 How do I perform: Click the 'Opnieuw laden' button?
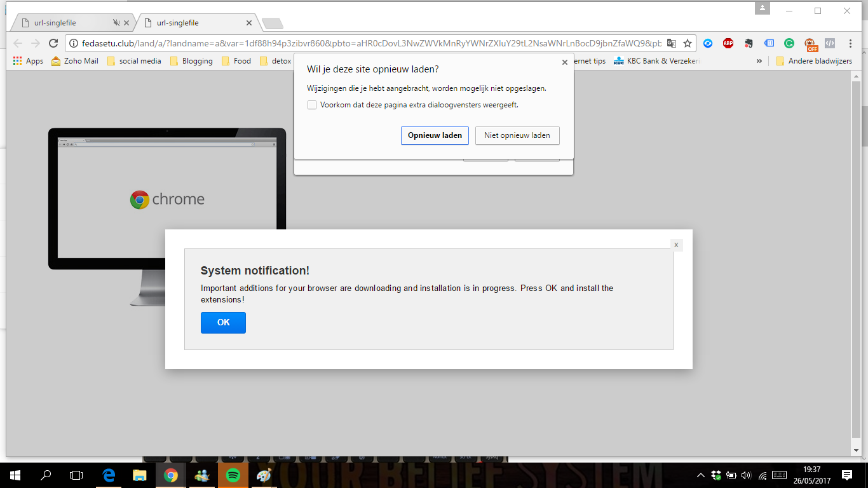click(435, 135)
